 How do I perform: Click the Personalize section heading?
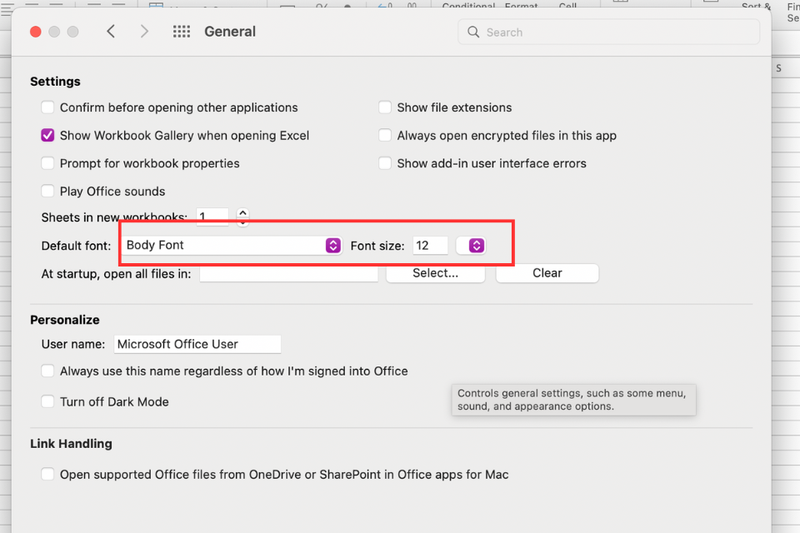pyautogui.click(x=65, y=320)
